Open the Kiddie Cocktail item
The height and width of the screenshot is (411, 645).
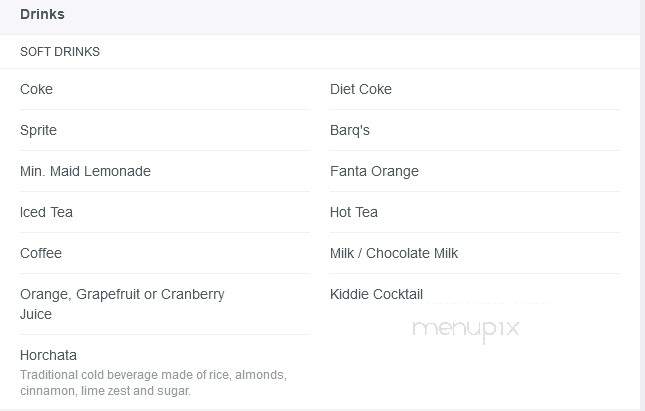[x=376, y=295]
